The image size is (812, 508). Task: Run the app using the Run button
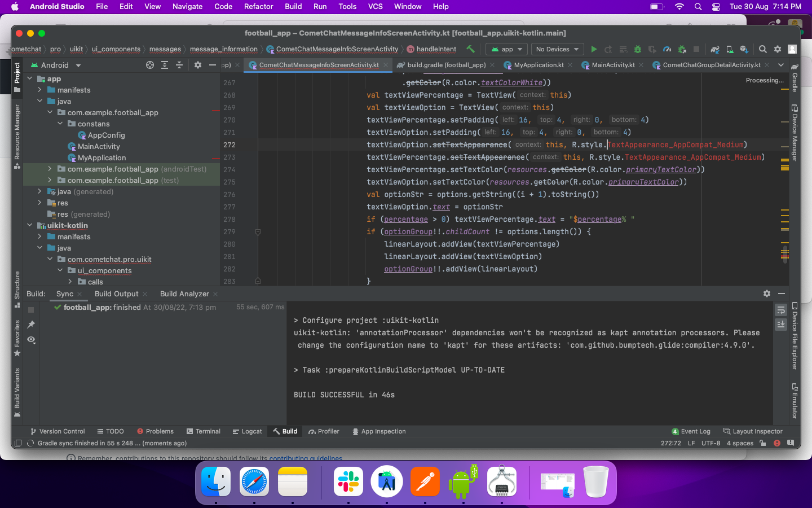click(x=594, y=50)
